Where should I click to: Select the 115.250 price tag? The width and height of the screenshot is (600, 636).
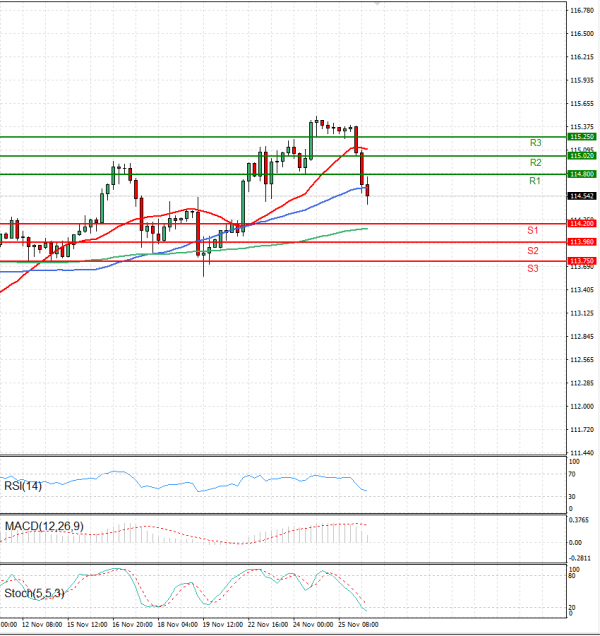pyautogui.click(x=582, y=137)
